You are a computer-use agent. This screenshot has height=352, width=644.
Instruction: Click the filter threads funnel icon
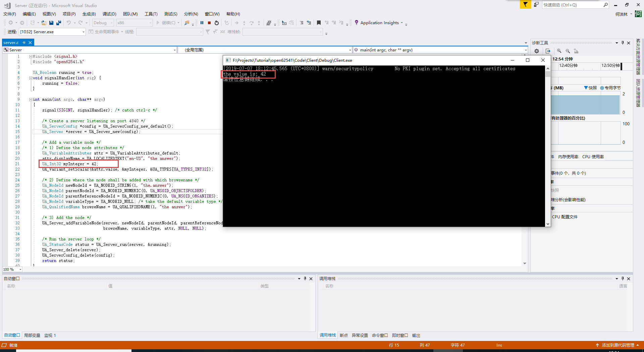208,32
